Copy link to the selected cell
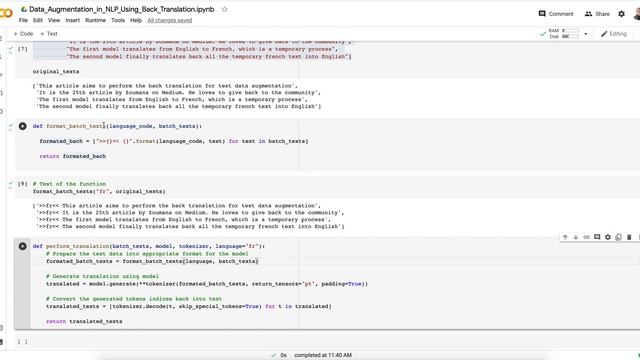Screen dimensions: 640x360 pyautogui.click(x=587, y=237)
